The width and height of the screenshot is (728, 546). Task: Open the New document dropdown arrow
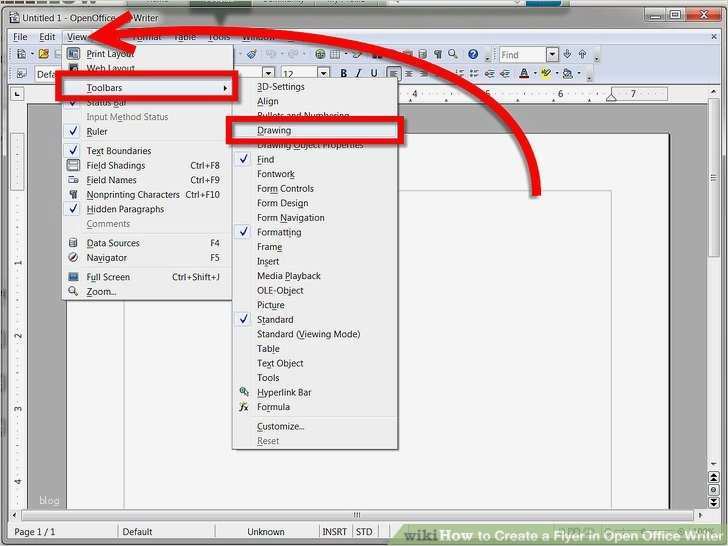32,54
